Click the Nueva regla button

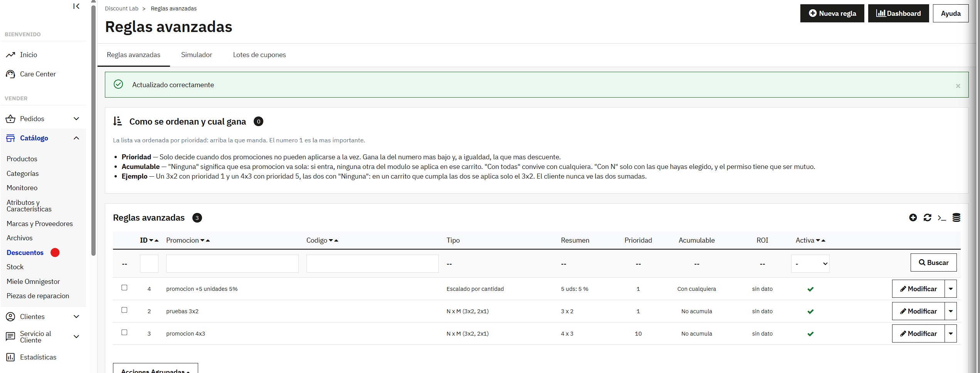pos(832,14)
